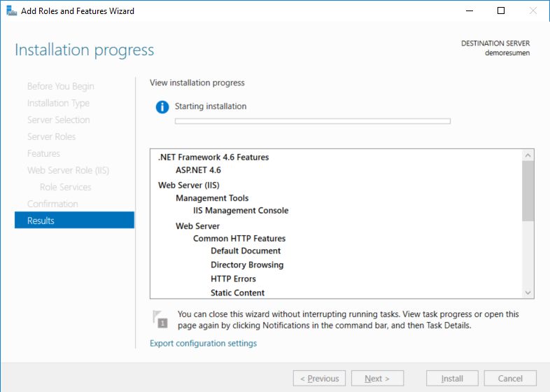The width and height of the screenshot is (550, 392).
Task: Select the Results step
Action: pyautogui.click(x=74, y=220)
